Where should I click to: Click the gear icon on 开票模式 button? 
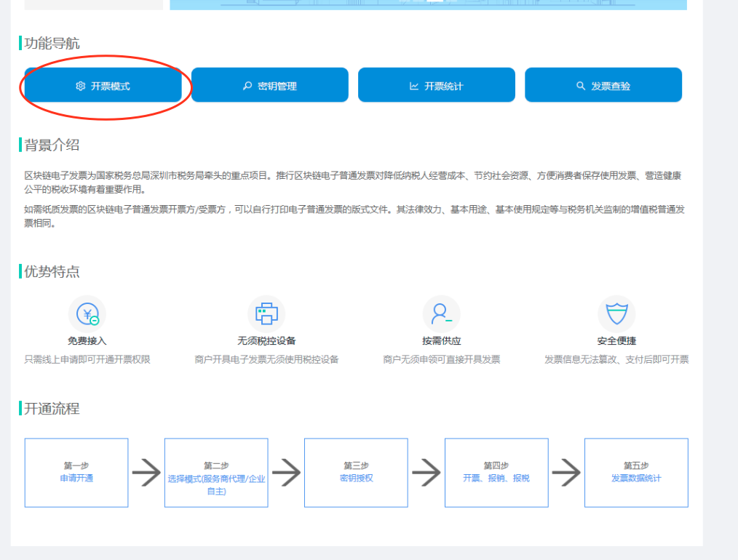[80, 86]
